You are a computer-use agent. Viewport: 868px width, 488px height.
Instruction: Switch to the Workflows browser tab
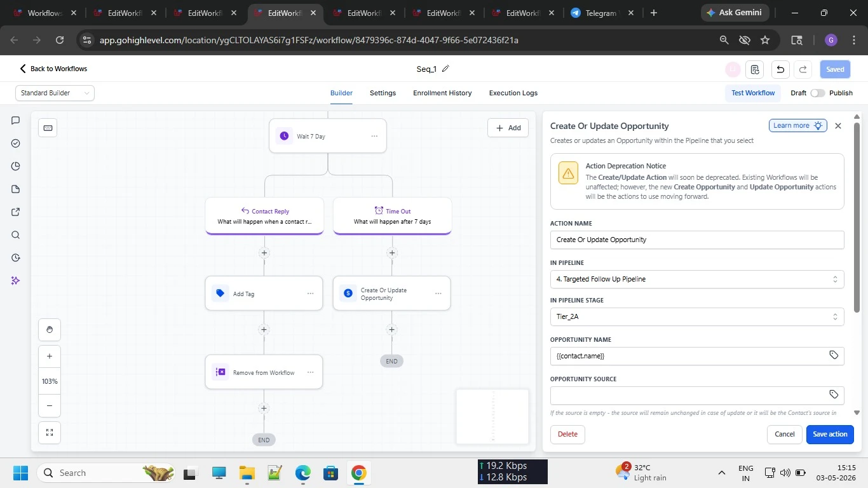pos(44,13)
